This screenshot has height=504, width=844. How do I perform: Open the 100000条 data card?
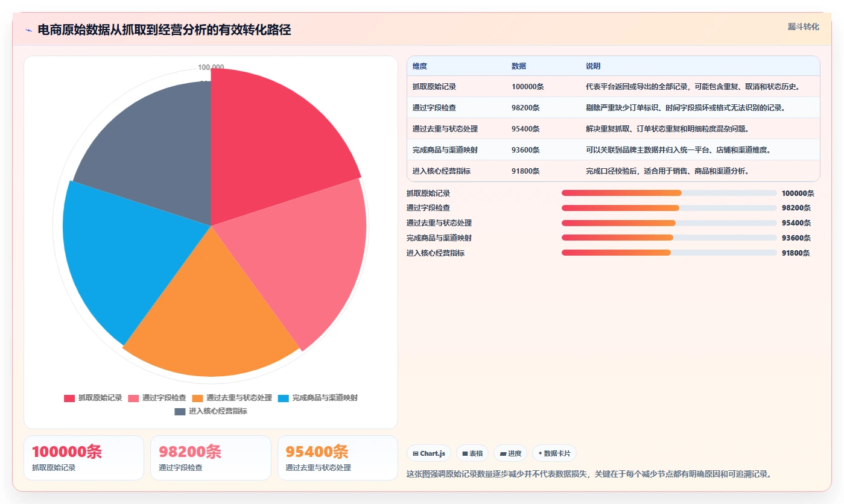(84, 458)
